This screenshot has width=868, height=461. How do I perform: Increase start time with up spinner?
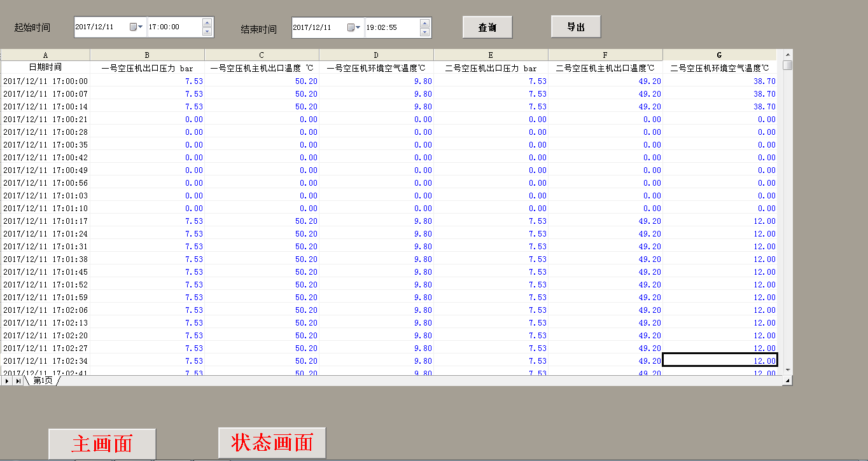coord(207,23)
